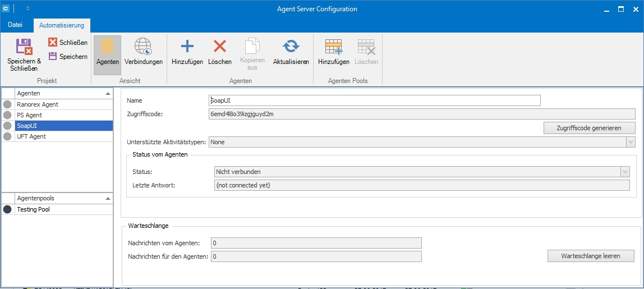Open the Datei menu tab
Screen dimensions: 644x289
pyautogui.click(x=16, y=25)
